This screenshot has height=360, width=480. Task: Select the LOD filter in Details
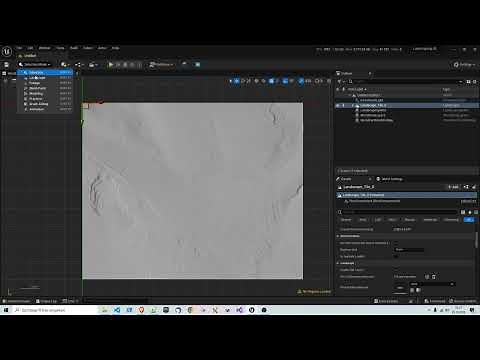(378, 220)
